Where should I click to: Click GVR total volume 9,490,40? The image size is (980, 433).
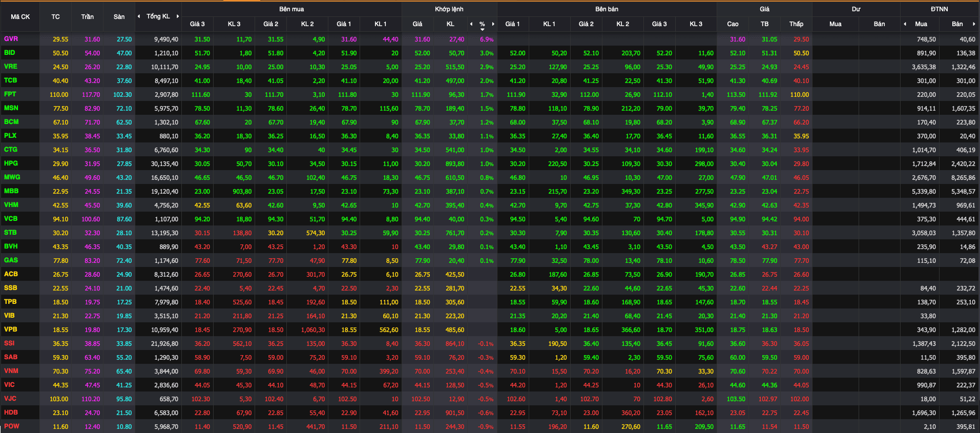[x=166, y=39]
